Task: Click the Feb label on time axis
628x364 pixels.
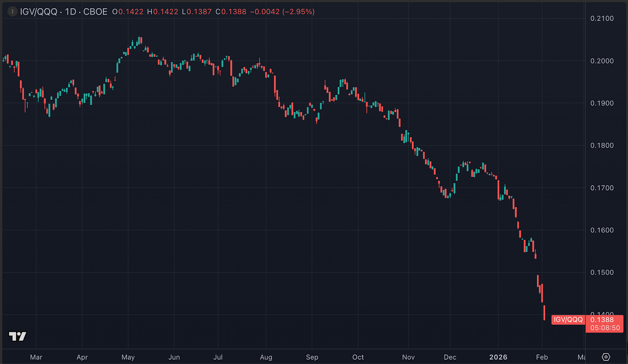Action: pyautogui.click(x=542, y=357)
